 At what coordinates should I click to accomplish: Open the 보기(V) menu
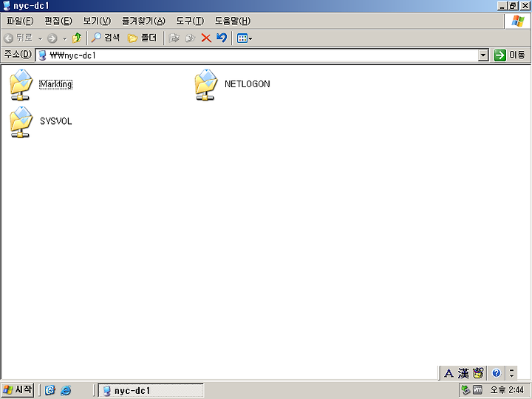(x=97, y=21)
